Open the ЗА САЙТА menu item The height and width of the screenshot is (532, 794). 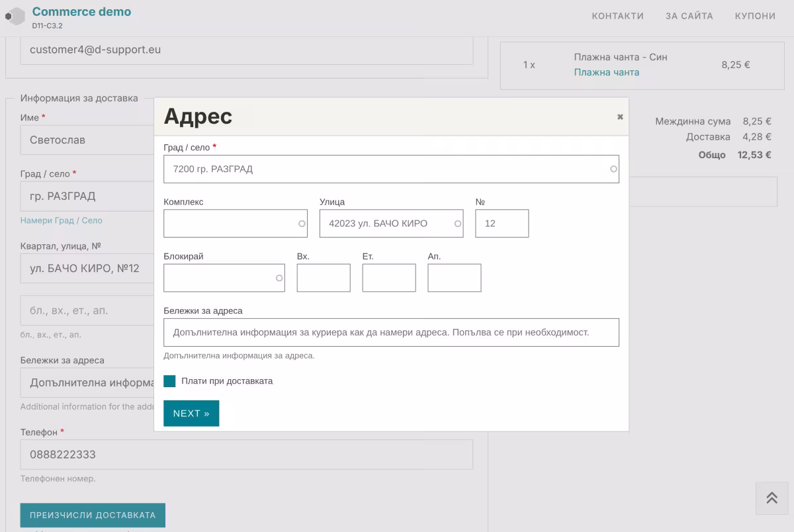click(689, 16)
